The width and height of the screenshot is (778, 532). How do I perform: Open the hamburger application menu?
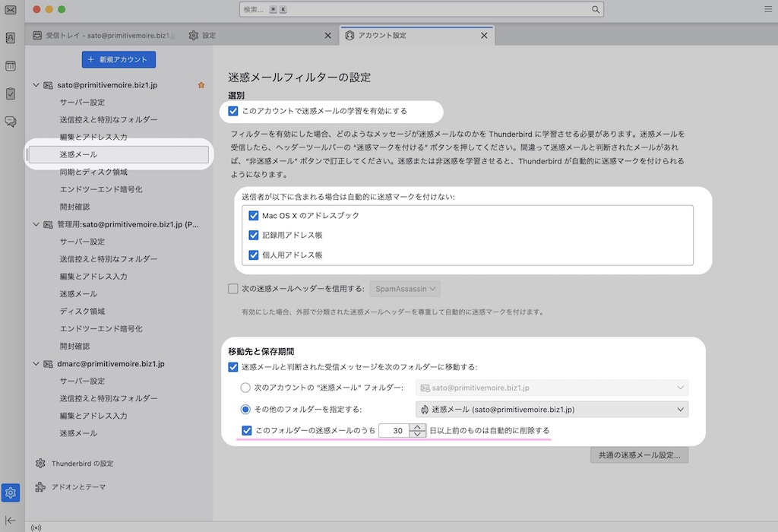(767, 9)
